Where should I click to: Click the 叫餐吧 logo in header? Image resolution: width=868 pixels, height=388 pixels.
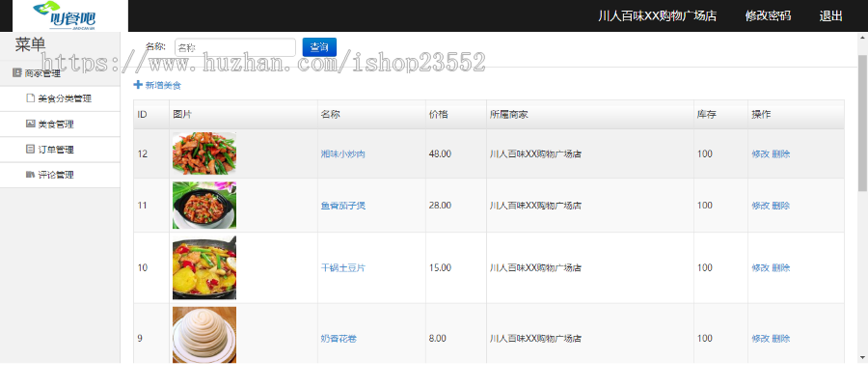tap(69, 15)
